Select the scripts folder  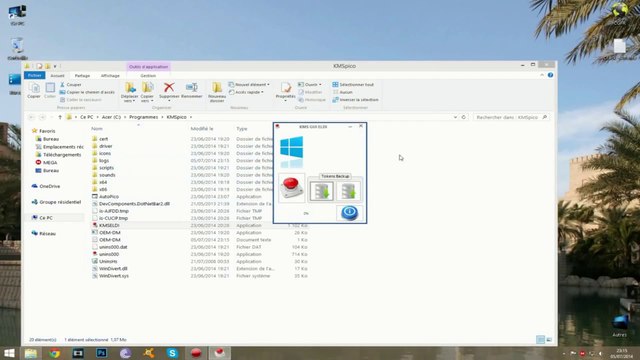103,168
